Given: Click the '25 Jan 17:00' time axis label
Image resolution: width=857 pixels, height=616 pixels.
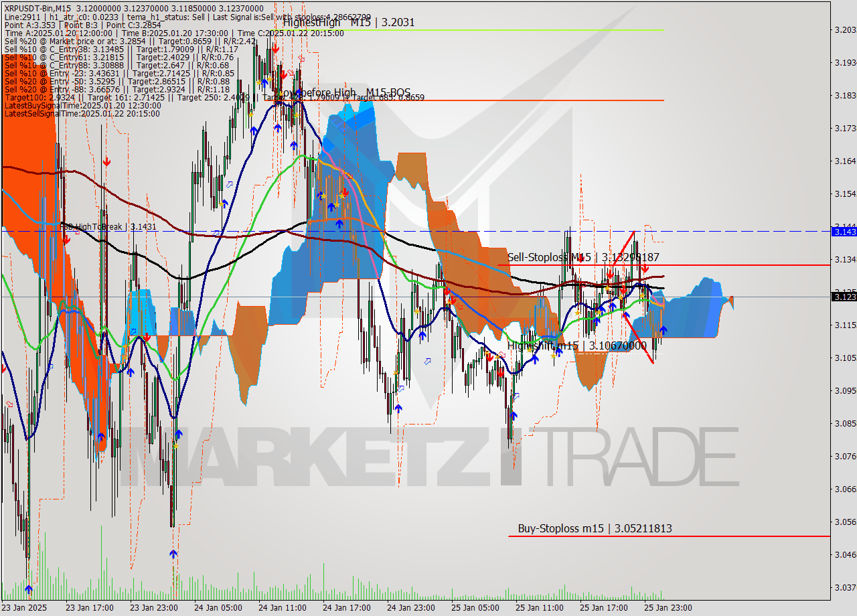Looking at the screenshot, I should (x=603, y=608).
